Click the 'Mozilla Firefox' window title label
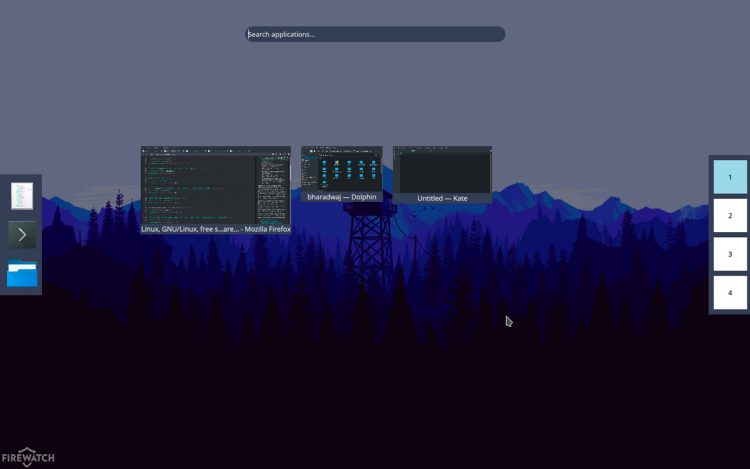Image resolution: width=750 pixels, height=469 pixels. 216,229
